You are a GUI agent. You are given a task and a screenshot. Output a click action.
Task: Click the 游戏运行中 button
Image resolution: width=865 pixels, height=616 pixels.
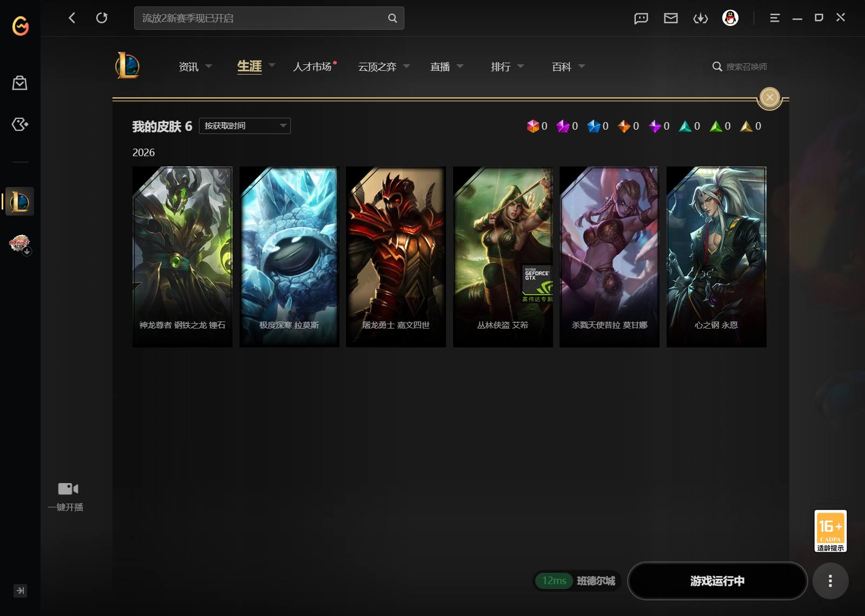(717, 581)
